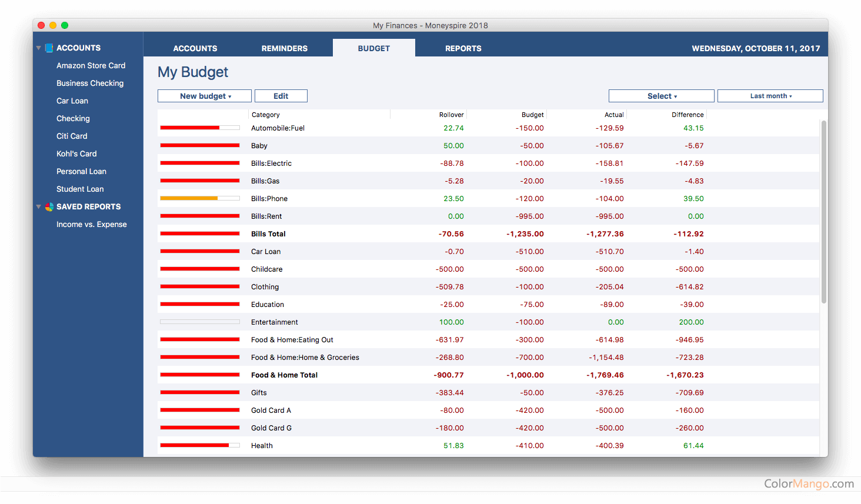Viewport: 861px width, 504px height.
Task: Switch to the Reports tab
Action: tap(463, 49)
